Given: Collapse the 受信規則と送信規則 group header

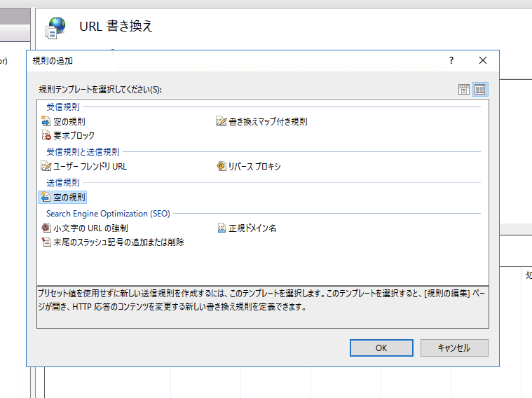Looking at the screenshot, I should 83,151.
